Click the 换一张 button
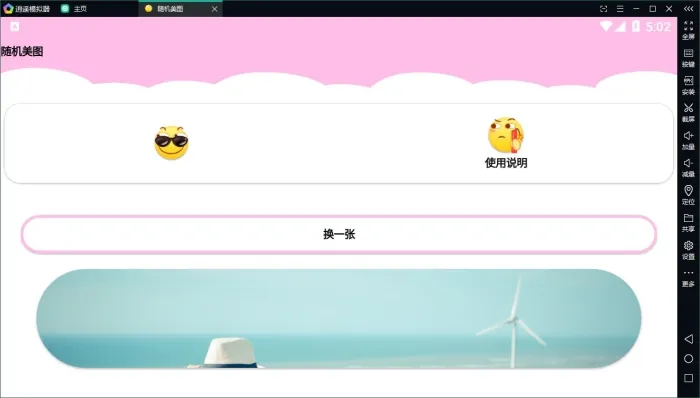 pos(339,235)
